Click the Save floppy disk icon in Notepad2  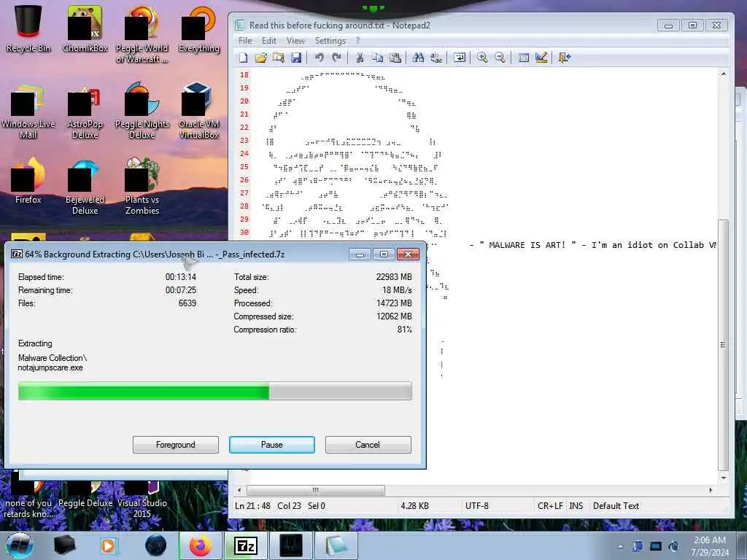[x=296, y=58]
